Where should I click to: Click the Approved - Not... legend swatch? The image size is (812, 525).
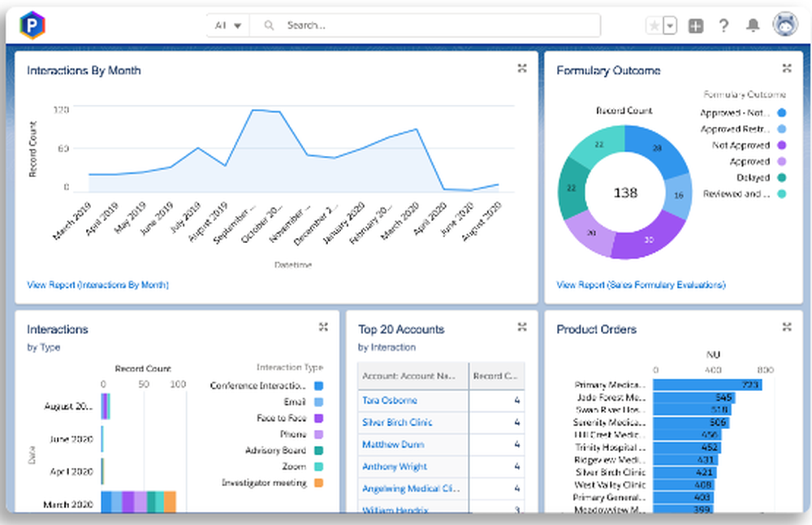coord(781,112)
